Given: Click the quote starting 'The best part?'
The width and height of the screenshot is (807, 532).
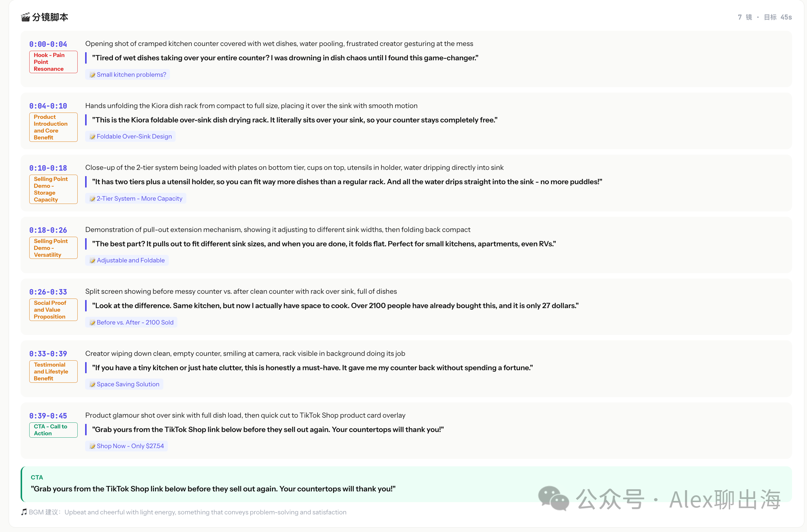Looking at the screenshot, I should point(324,244).
